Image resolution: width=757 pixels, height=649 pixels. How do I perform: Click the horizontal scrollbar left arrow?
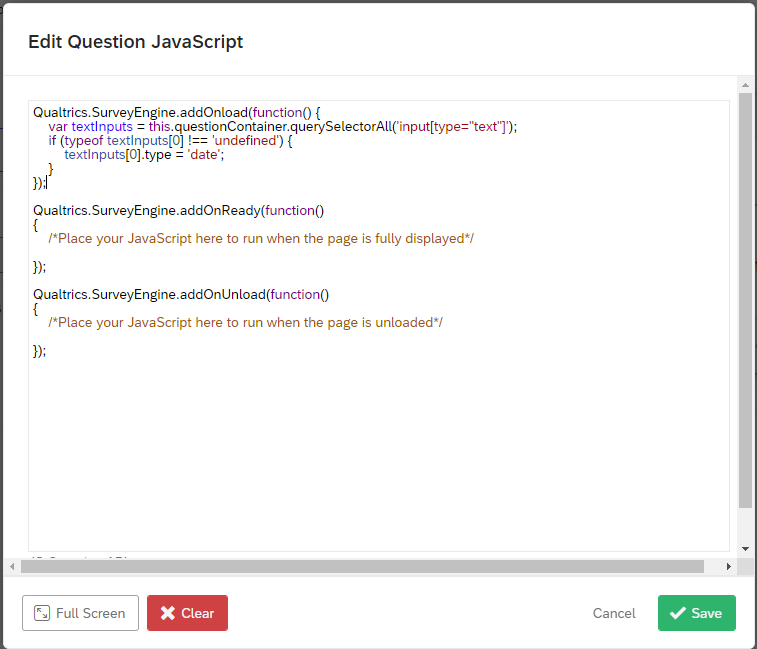(x=12, y=566)
